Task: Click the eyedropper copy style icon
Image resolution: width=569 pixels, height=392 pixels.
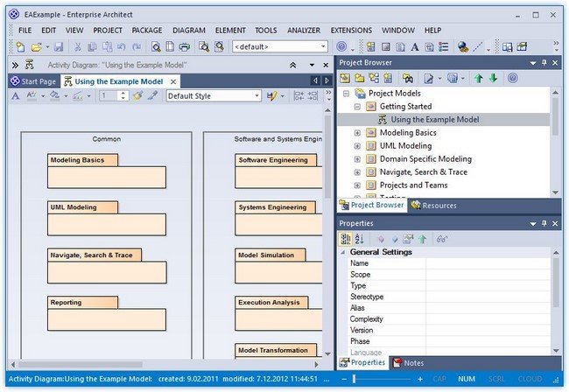Action: coord(153,95)
